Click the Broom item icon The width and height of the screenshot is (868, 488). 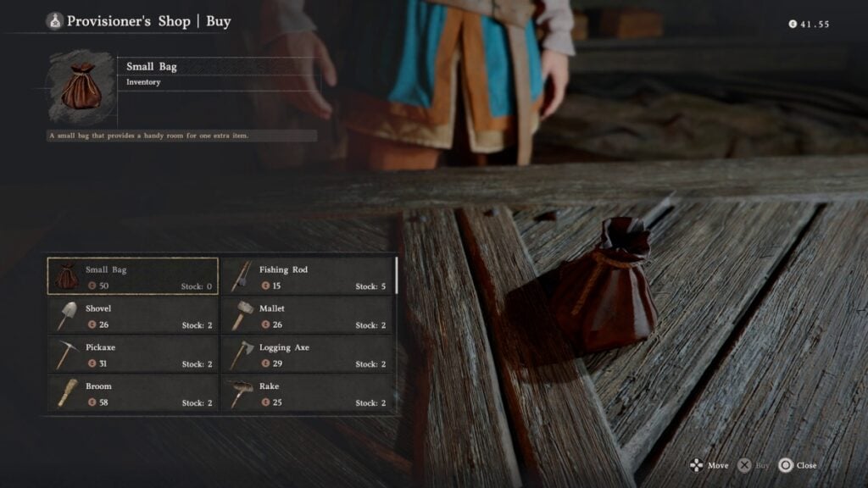(x=67, y=393)
